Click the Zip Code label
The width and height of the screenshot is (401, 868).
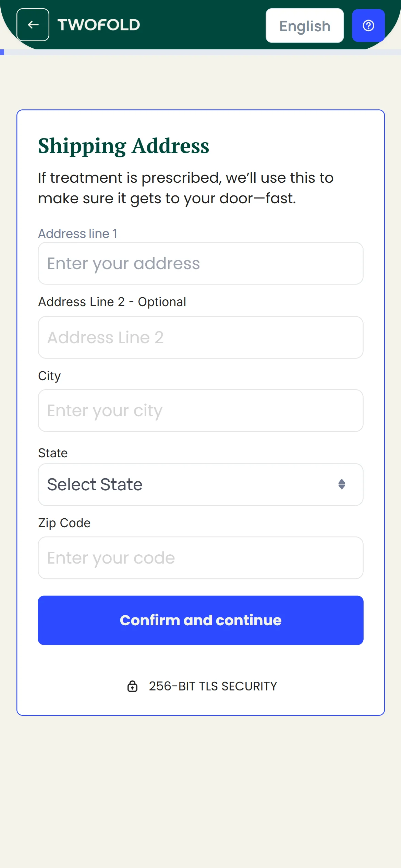(x=64, y=523)
